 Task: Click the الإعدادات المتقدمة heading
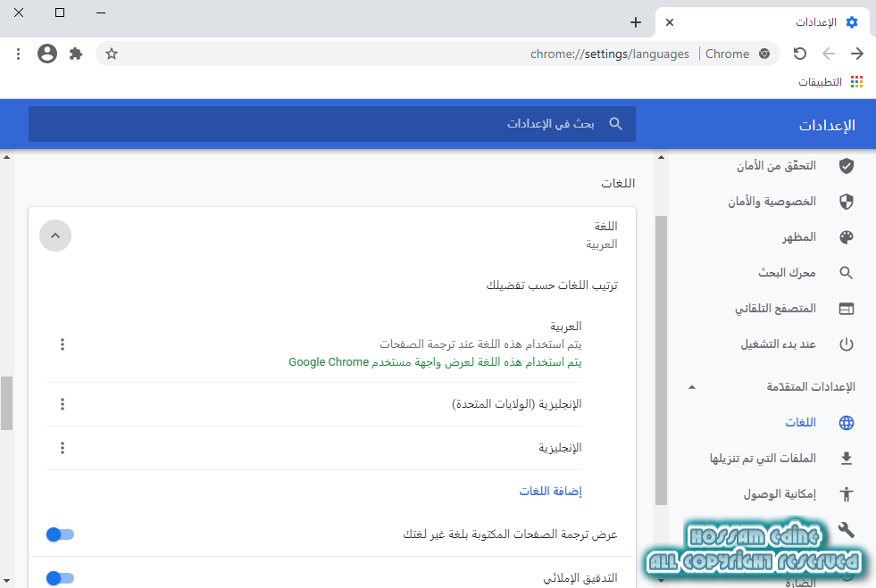pos(811,387)
